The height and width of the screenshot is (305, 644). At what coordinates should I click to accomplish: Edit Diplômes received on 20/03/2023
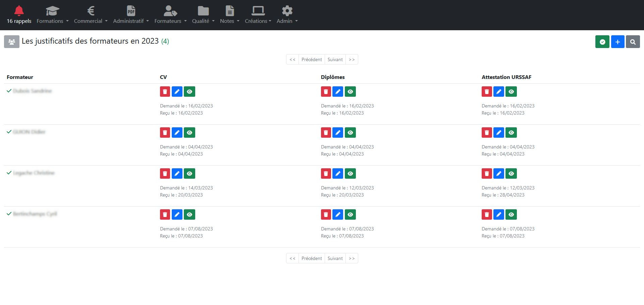tap(338, 174)
